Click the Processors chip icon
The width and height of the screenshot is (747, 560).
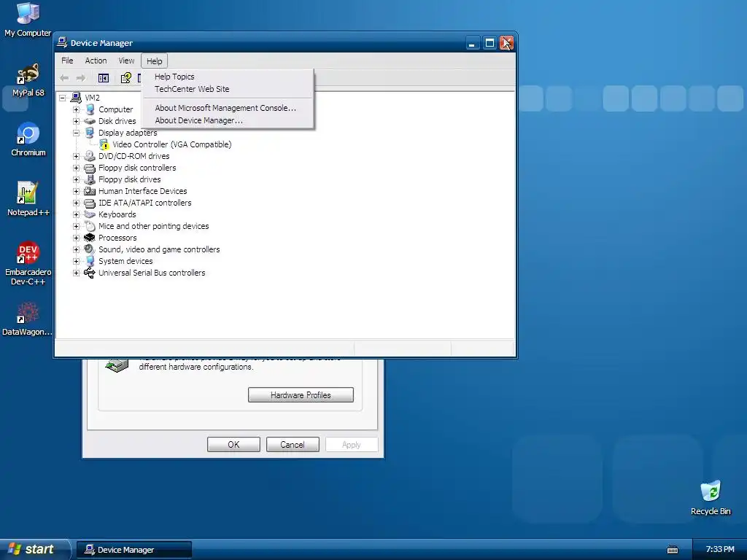point(90,238)
